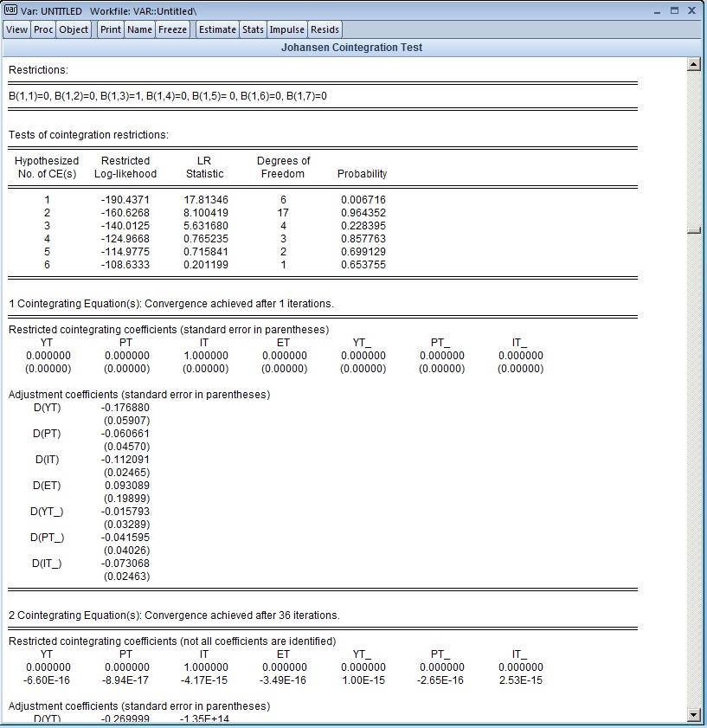
Task: Click the Print button
Action: point(111,29)
